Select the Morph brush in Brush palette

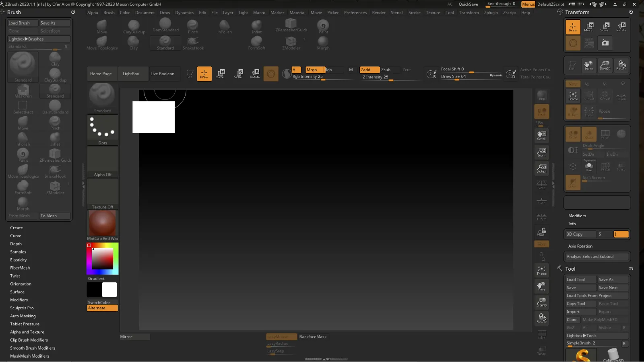pyautogui.click(x=23, y=204)
